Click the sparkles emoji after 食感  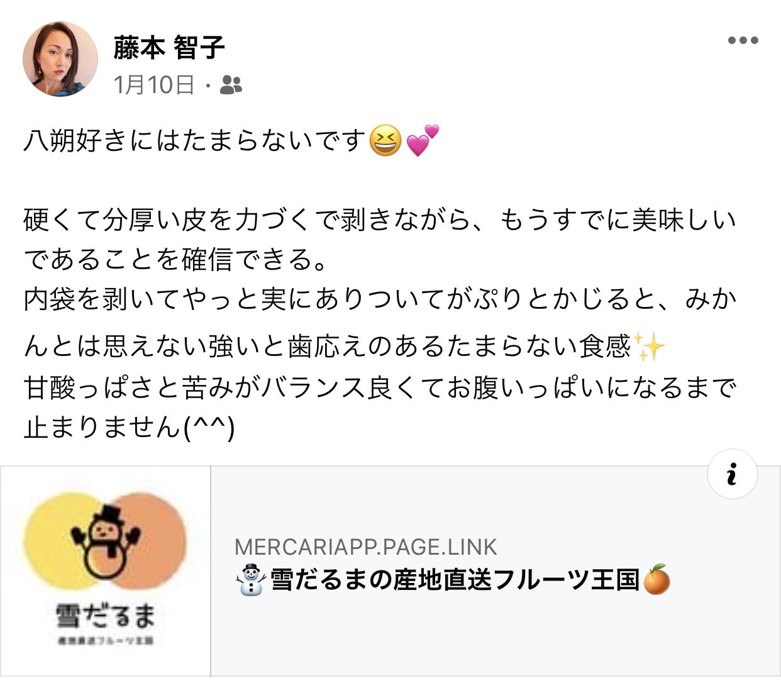pyautogui.click(x=649, y=346)
